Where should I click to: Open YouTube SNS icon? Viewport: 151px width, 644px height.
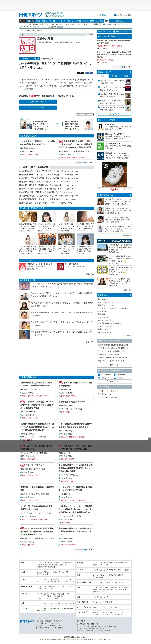tap(115, 378)
